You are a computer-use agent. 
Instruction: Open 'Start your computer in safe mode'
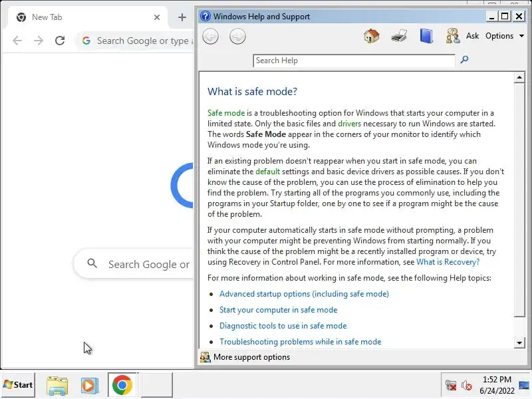(x=278, y=310)
